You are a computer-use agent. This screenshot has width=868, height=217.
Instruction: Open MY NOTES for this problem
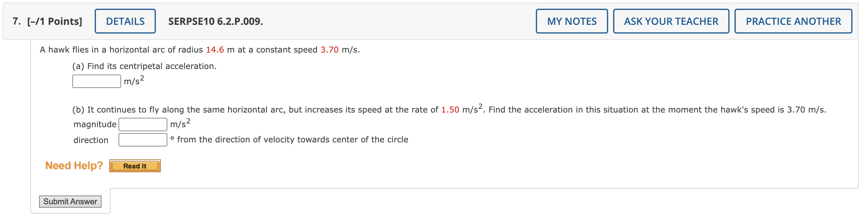click(x=571, y=21)
